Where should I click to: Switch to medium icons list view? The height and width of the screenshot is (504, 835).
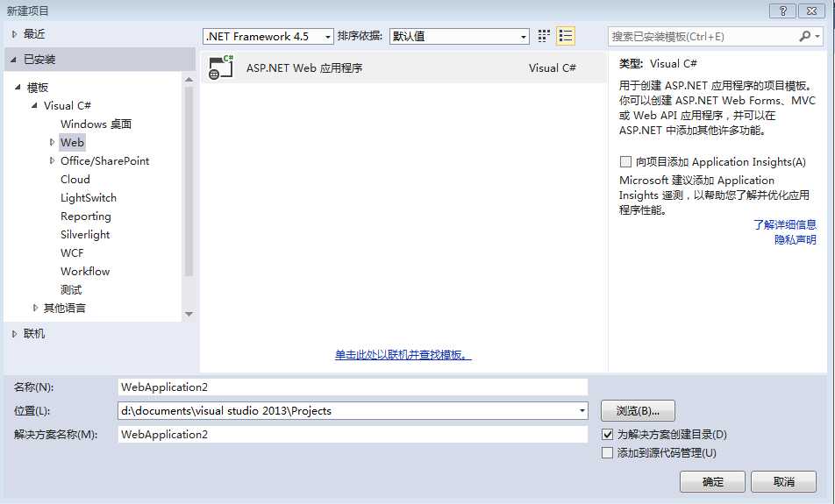[566, 36]
